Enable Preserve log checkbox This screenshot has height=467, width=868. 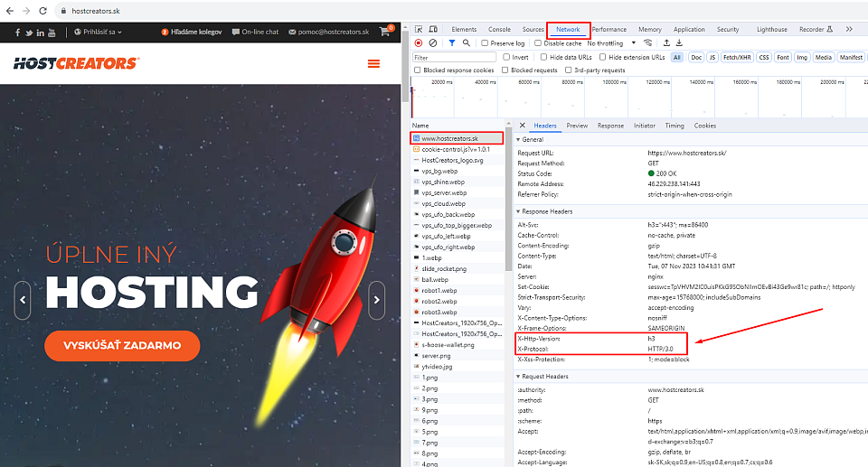[485, 43]
